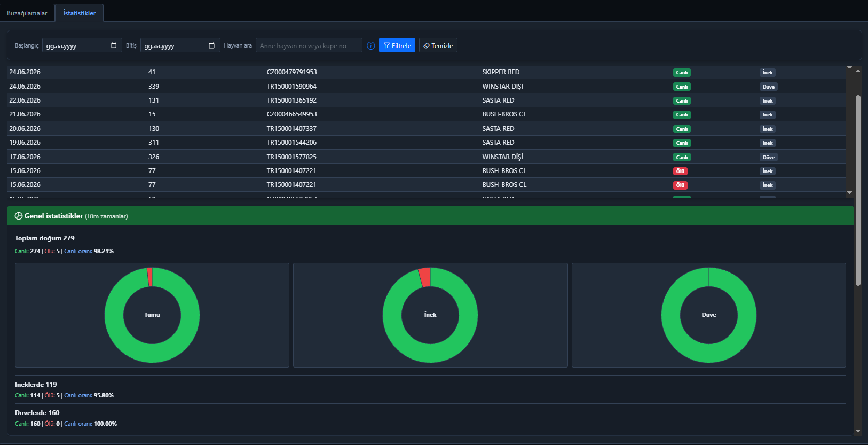Viewport: 868px width, 445px height.
Task: Select ear tag TR150001590964
Action: coord(291,87)
